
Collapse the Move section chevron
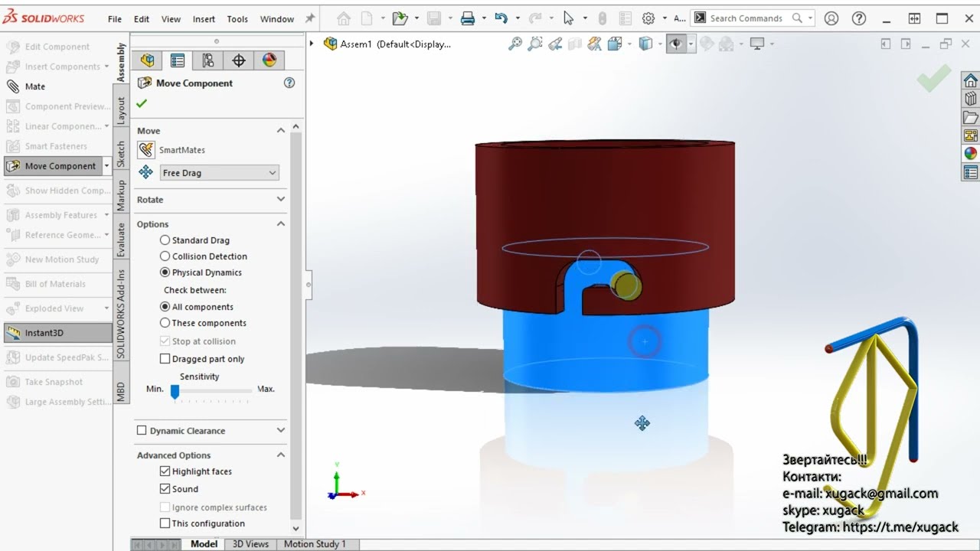click(280, 131)
